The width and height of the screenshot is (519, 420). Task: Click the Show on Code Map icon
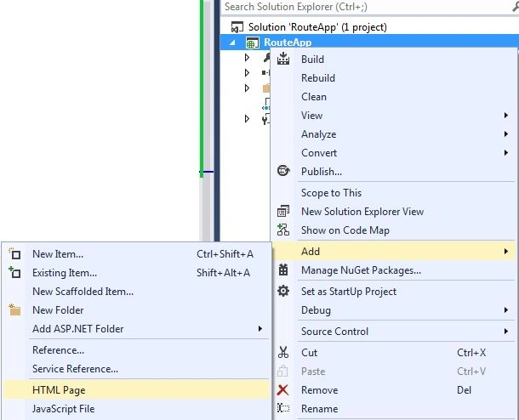coord(283,230)
